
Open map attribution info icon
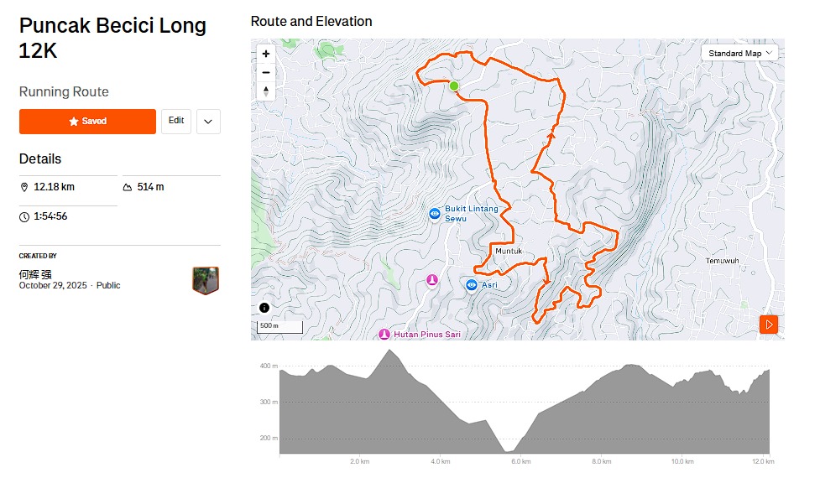[264, 308]
